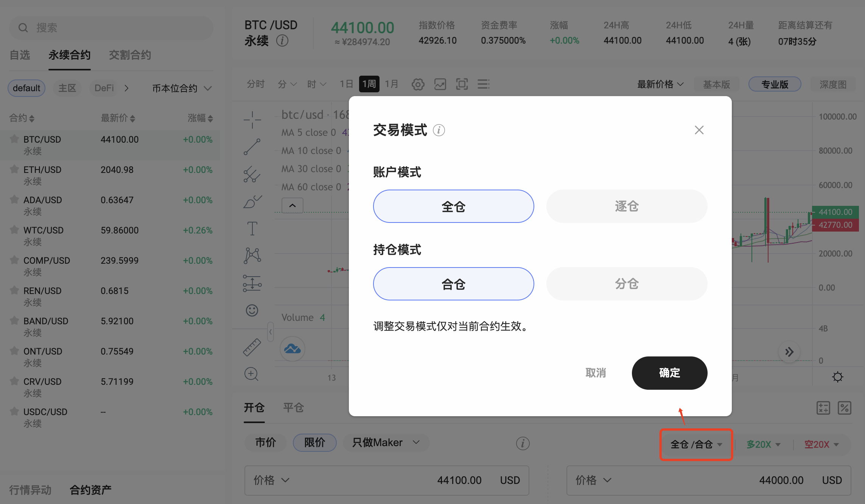Select 全仓 cross margin account mode
The image size is (865, 504).
tap(453, 206)
